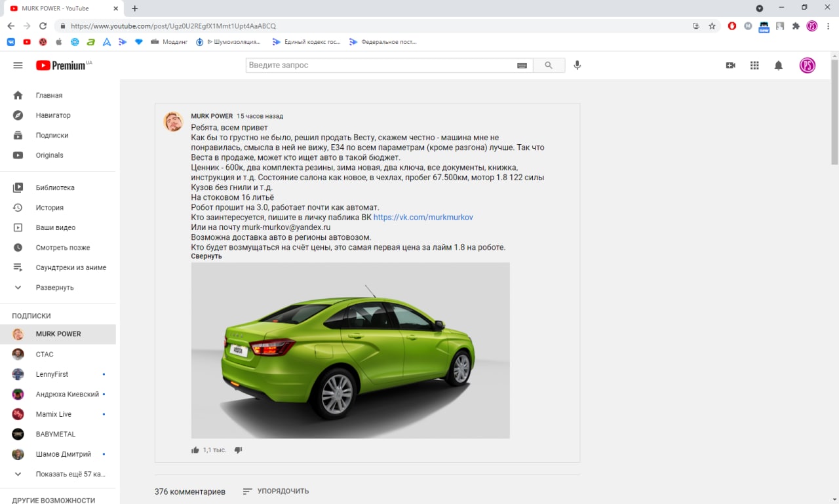Collapse post text with Свернуть

(x=206, y=256)
